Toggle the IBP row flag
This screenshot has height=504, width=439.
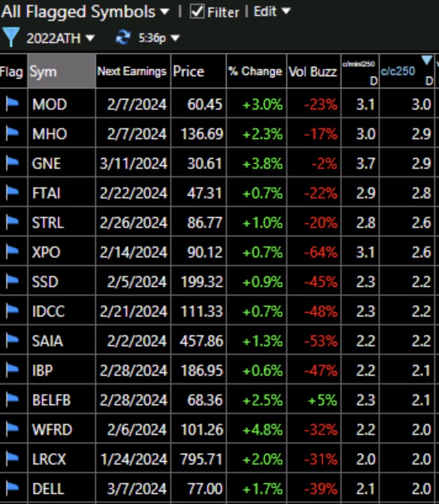coord(12,370)
